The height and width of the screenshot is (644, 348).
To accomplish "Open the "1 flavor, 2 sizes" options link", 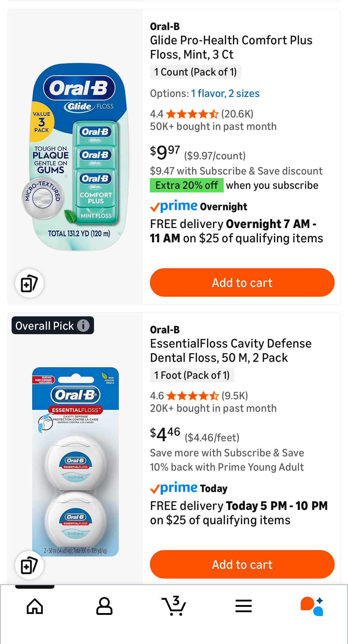I will coord(225,93).
